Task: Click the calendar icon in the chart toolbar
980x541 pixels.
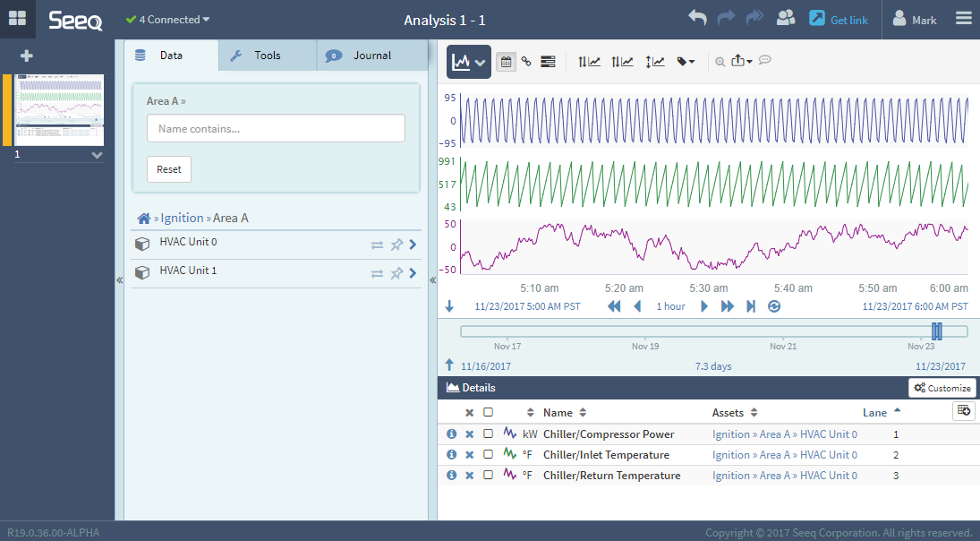Action: (x=506, y=62)
